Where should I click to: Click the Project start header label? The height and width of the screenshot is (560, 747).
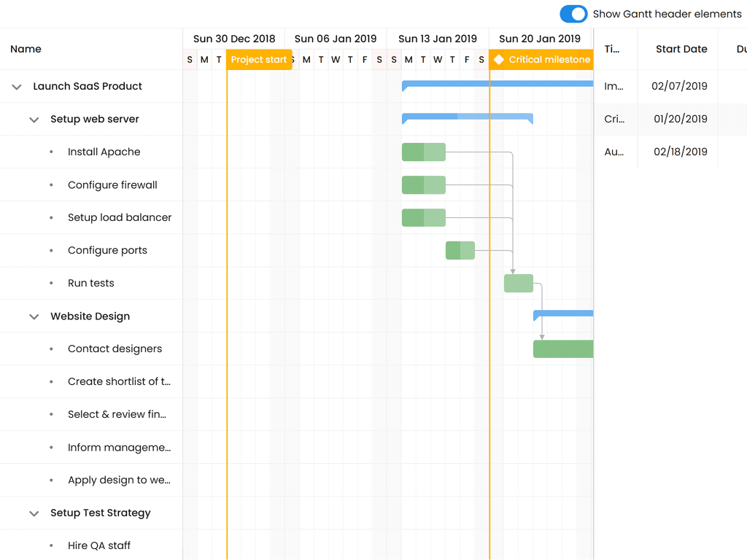tap(258, 60)
